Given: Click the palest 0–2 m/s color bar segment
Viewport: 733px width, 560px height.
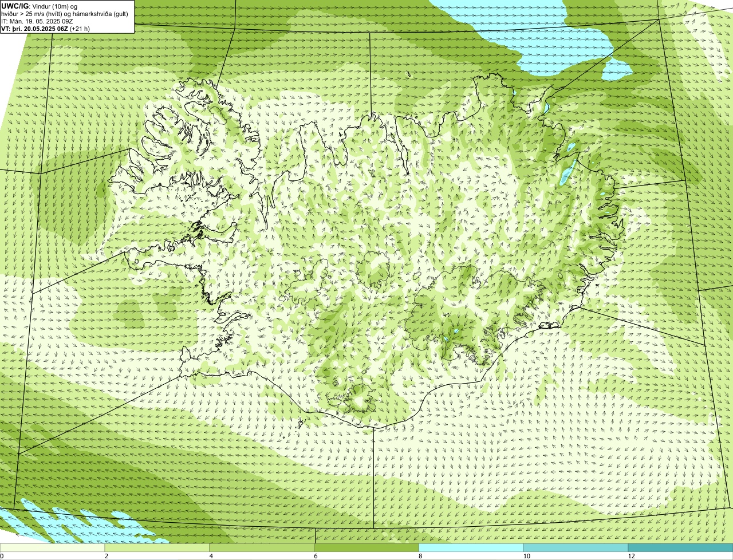Looking at the screenshot, I should pos(53,548).
